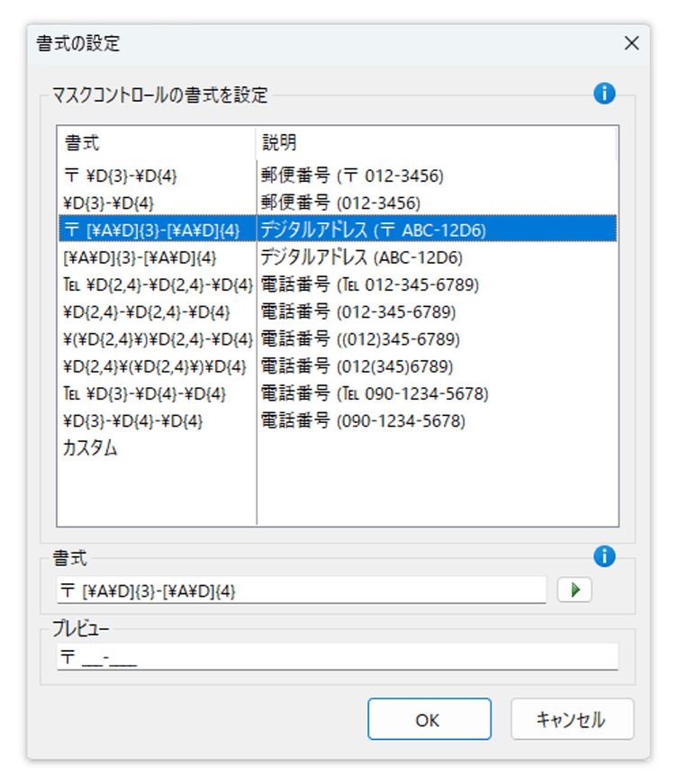The image size is (678, 784).
Task: Select 電話番号 (℡ 012-345-6789) row
Action: click(x=338, y=284)
